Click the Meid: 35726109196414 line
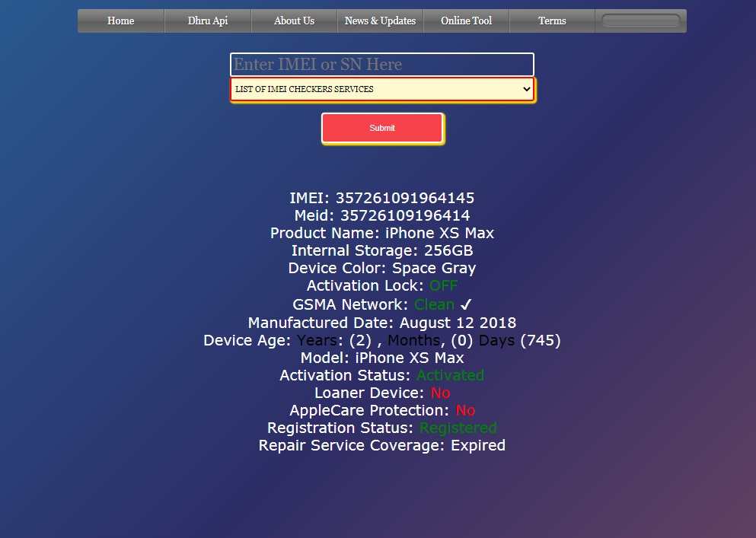This screenshot has width=756, height=538. [382, 215]
